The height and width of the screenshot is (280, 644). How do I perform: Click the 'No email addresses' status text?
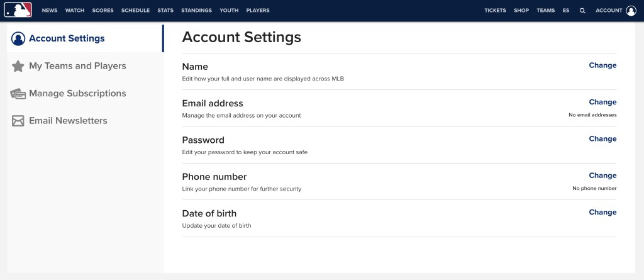pos(592,115)
